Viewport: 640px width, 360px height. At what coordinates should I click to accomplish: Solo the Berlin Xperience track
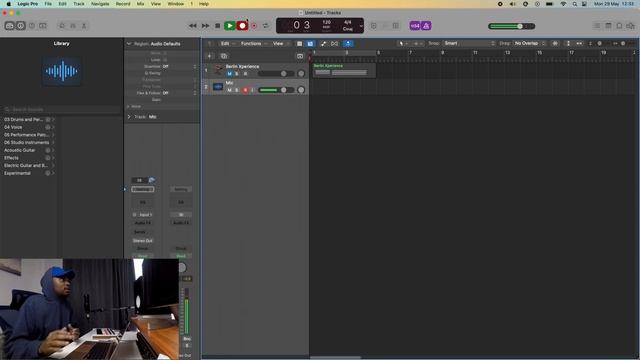point(237,73)
